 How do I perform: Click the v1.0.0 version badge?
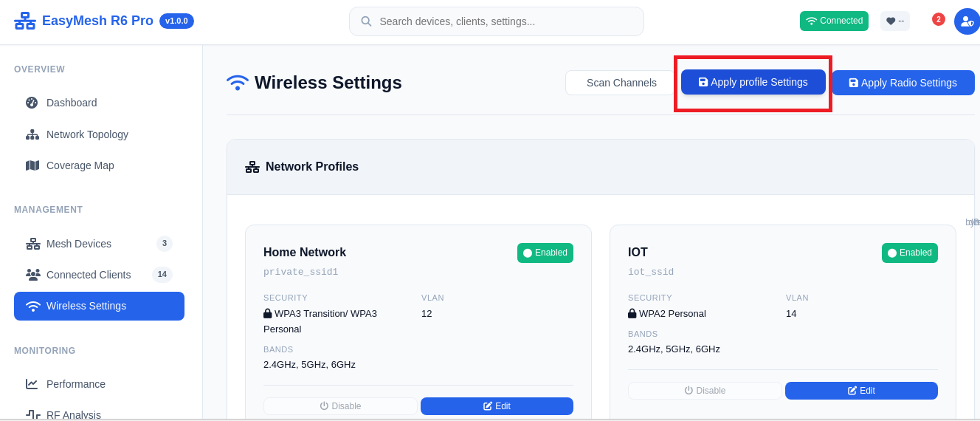pos(176,21)
